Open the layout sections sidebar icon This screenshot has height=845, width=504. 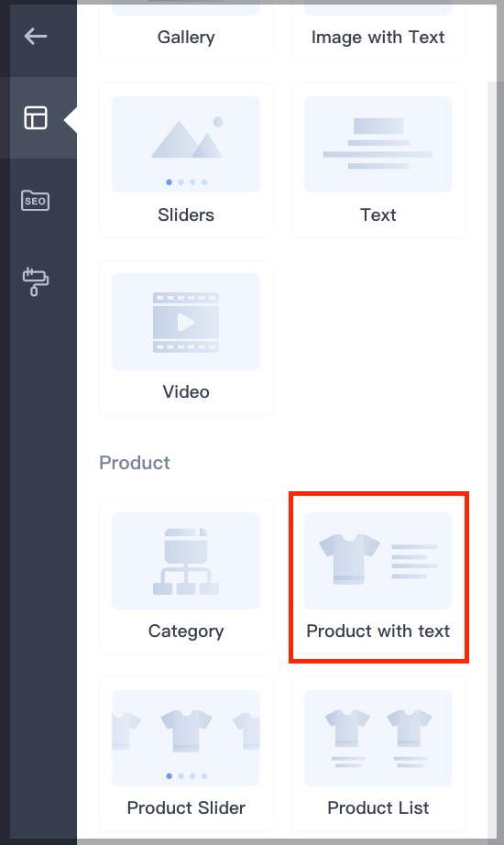(36, 117)
